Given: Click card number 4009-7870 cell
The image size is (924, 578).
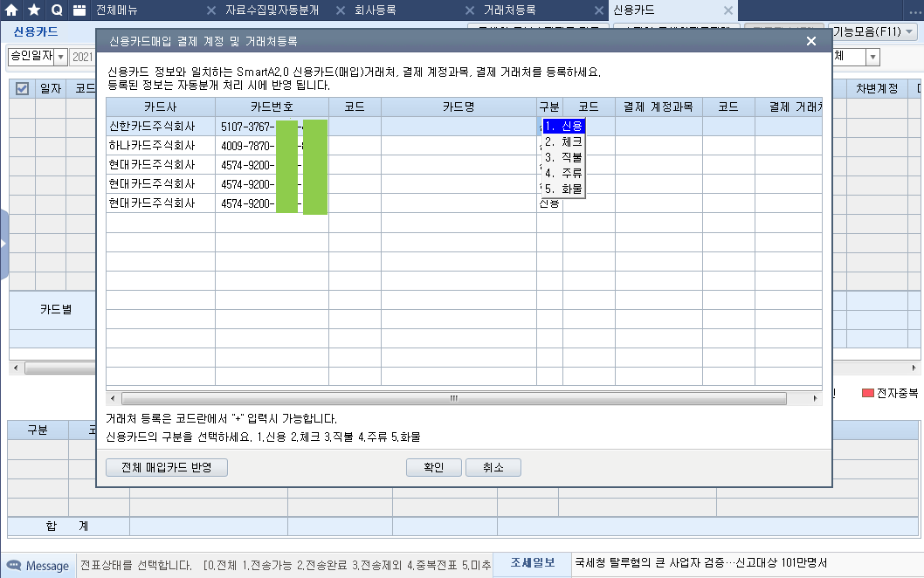Looking at the screenshot, I should pyautogui.click(x=272, y=146).
